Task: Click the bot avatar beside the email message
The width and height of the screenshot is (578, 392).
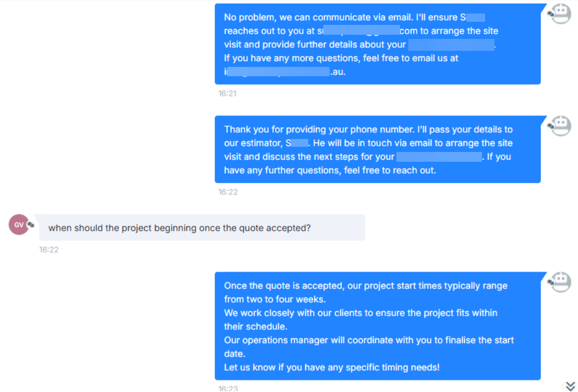Action: tap(560, 13)
